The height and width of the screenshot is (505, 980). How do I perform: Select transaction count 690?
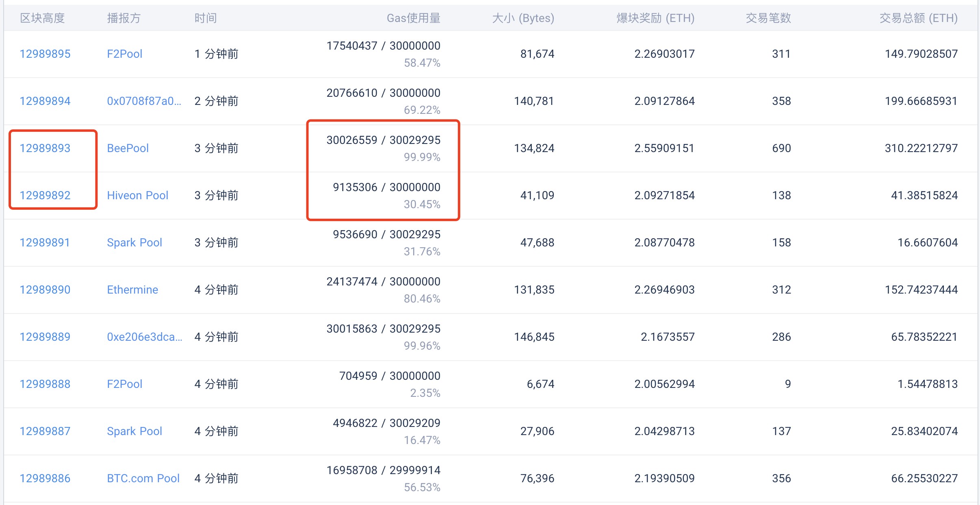[x=781, y=148]
